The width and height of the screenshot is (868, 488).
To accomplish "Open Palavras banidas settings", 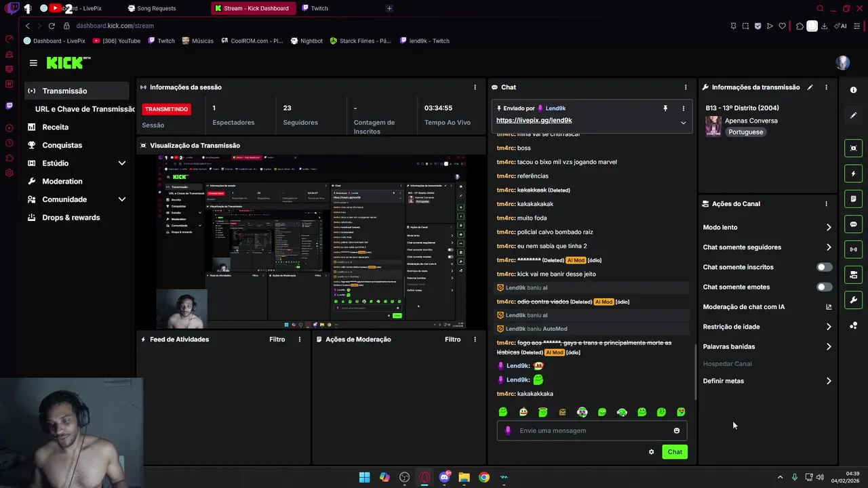I will point(768,347).
